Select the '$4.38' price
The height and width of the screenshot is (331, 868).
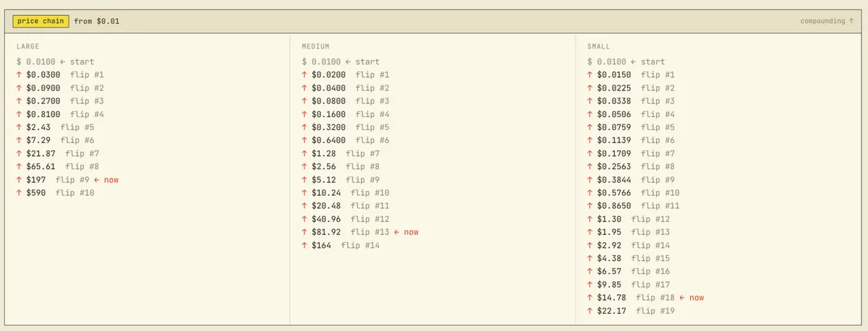pyautogui.click(x=609, y=258)
